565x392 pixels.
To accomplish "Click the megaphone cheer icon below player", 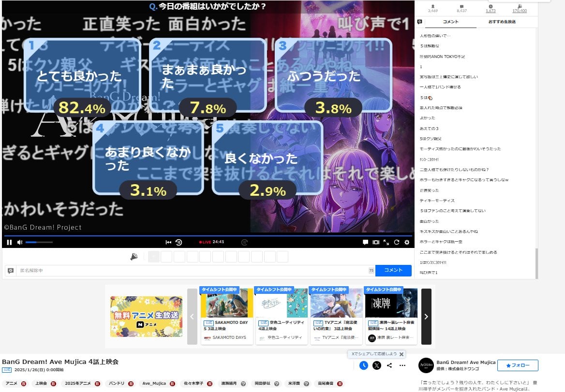I will (x=134, y=257).
